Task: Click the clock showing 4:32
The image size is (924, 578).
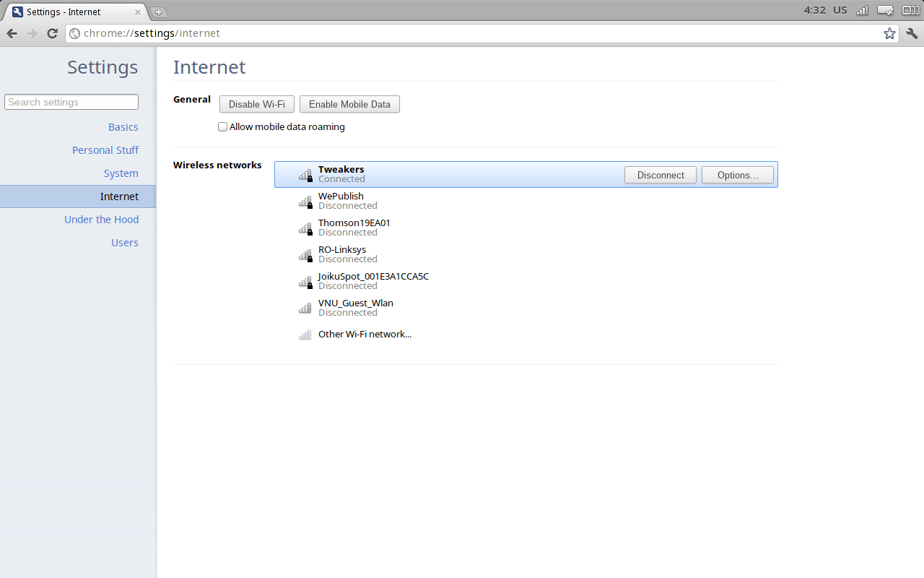Action: pos(814,10)
